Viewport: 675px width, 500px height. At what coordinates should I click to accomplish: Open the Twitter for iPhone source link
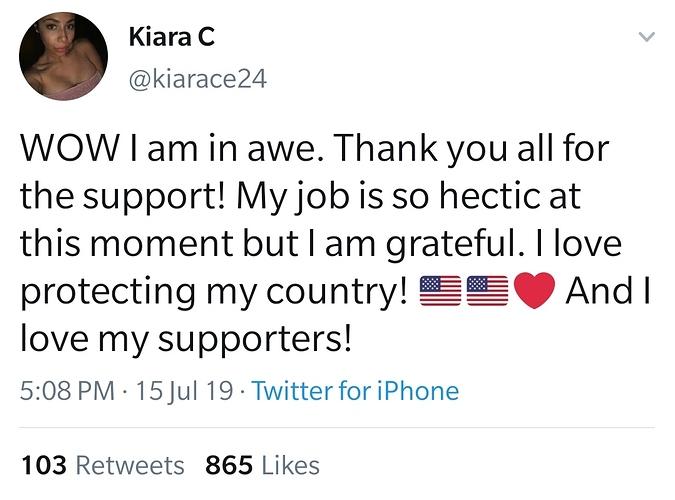click(355, 390)
